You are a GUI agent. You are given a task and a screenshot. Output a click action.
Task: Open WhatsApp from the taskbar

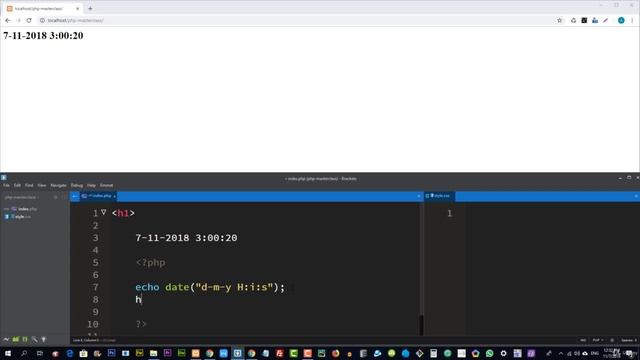pyautogui.click(x=489, y=353)
